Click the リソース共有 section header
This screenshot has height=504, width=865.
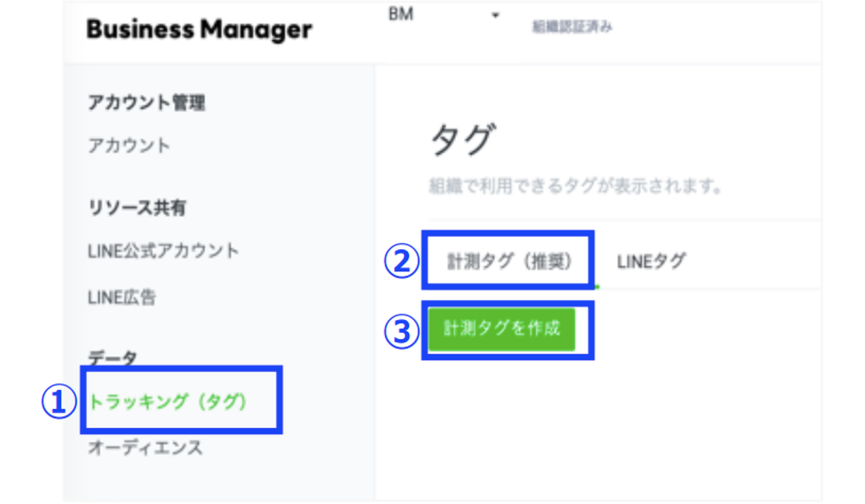pyautogui.click(x=137, y=208)
